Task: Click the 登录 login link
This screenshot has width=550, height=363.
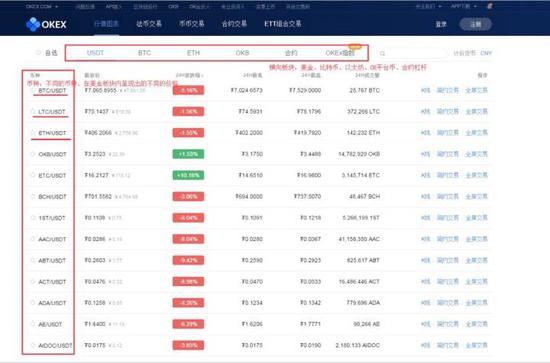Action: click(x=441, y=24)
